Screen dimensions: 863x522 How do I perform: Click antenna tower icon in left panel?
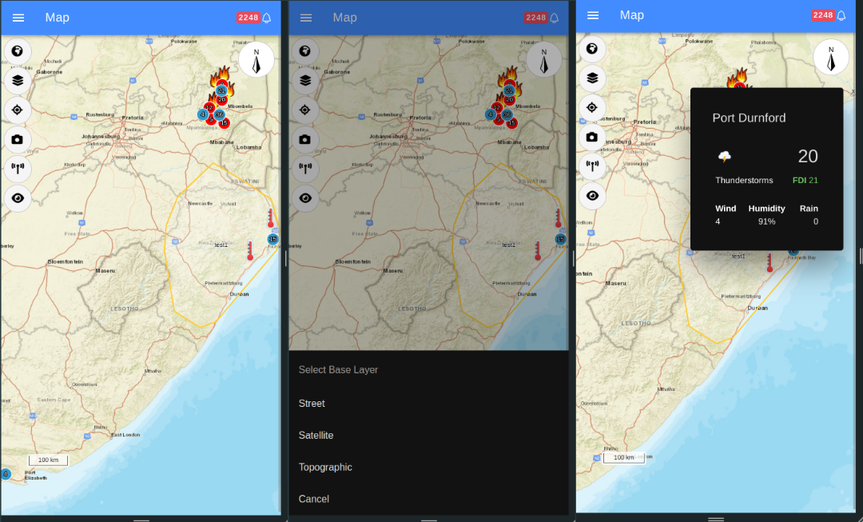[18, 168]
